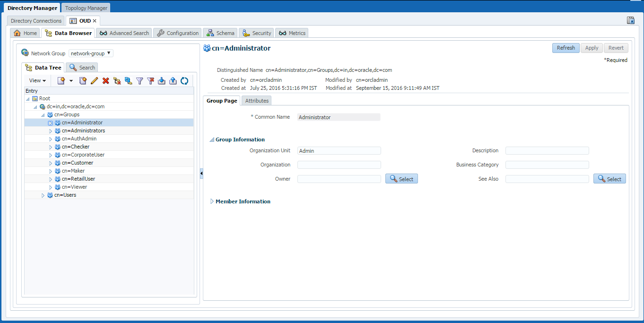Click the Create like entry icon
Image resolution: width=644 pixels, height=323 pixels.
[83, 81]
